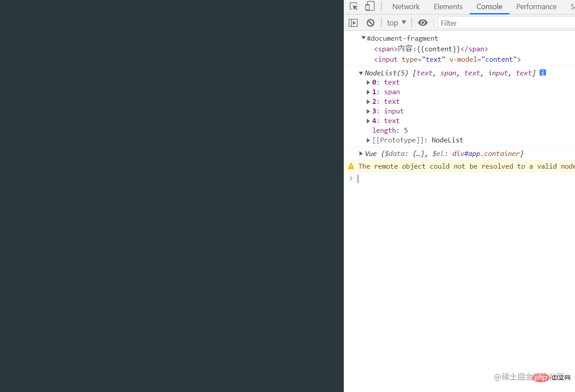This screenshot has width=575, height=392.
Task: Select the Console tab
Action: [489, 7]
